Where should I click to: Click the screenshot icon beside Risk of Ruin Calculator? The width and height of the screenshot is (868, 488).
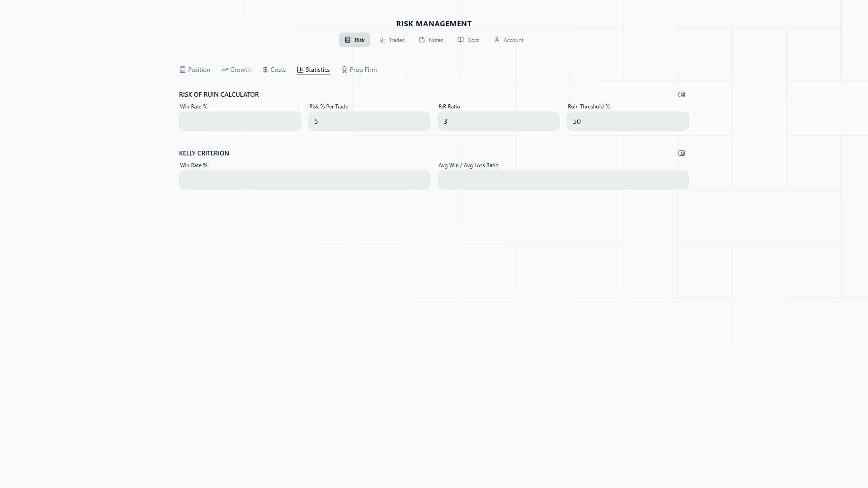[682, 94]
